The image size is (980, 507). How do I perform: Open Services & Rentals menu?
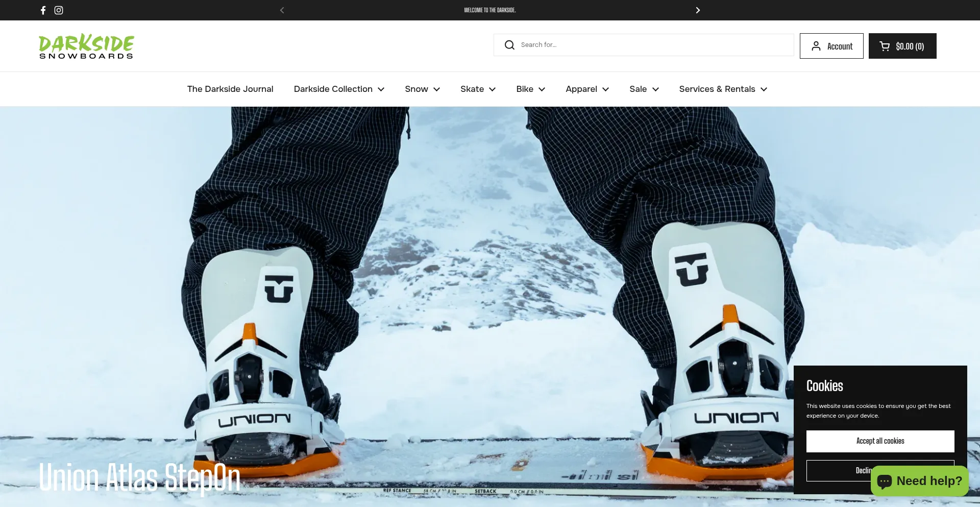723,89
